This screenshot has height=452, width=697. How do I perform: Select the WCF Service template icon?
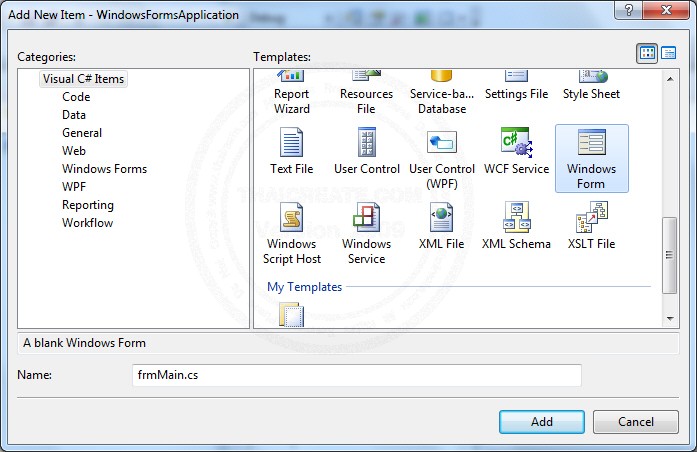point(517,142)
